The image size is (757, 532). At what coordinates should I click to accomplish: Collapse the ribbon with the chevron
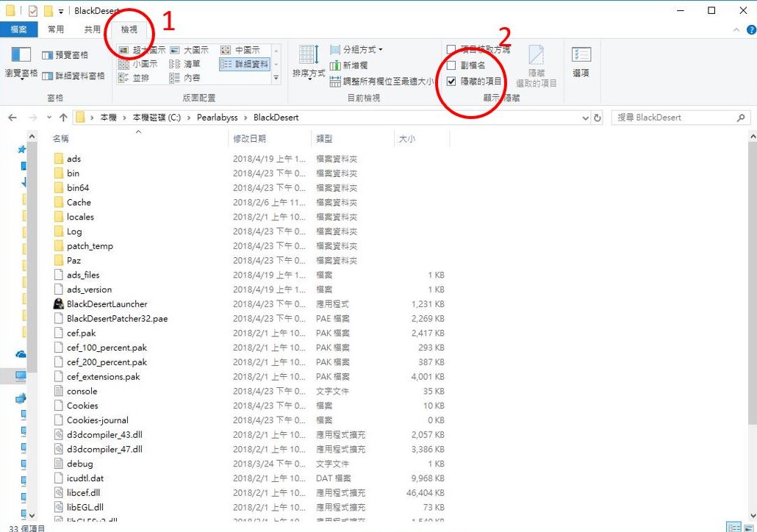[736, 30]
